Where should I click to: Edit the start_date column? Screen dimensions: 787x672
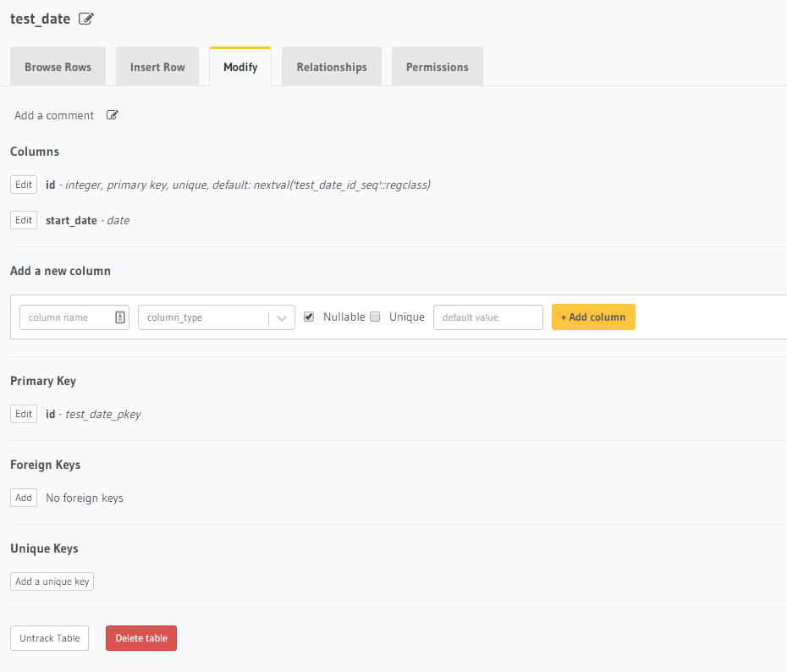click(x=23, y=220)
